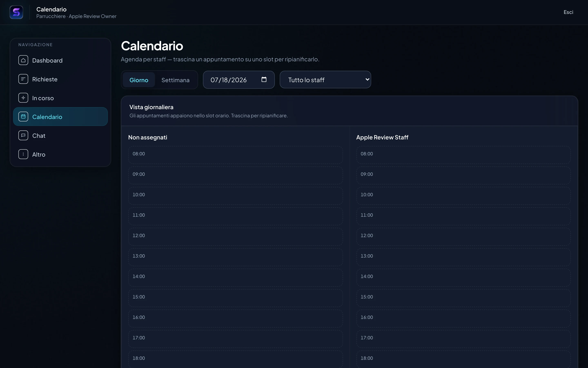The height and width of the screenshot is (368, 588).
Task: Open the Dashboard label in navigation
Action: [47, 60]
